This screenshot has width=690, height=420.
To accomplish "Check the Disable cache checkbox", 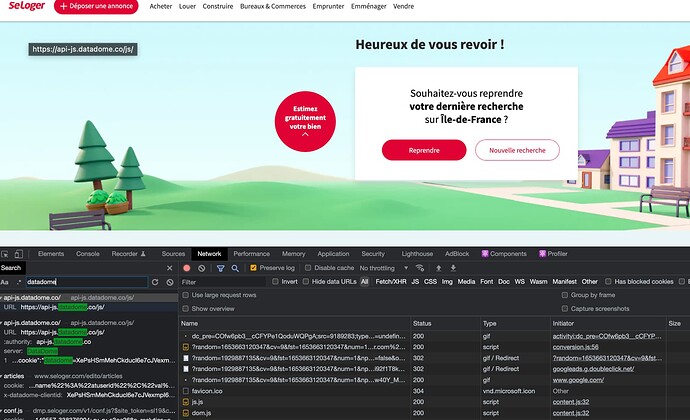I will 307,268.
